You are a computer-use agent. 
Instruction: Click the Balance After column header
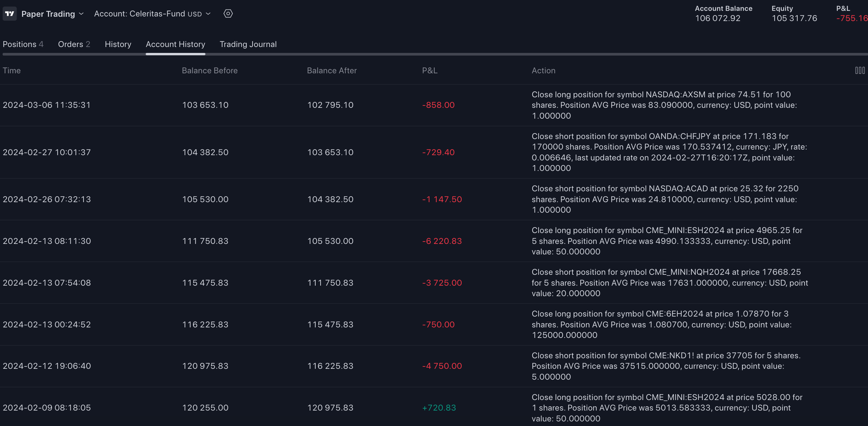(331, 70)
